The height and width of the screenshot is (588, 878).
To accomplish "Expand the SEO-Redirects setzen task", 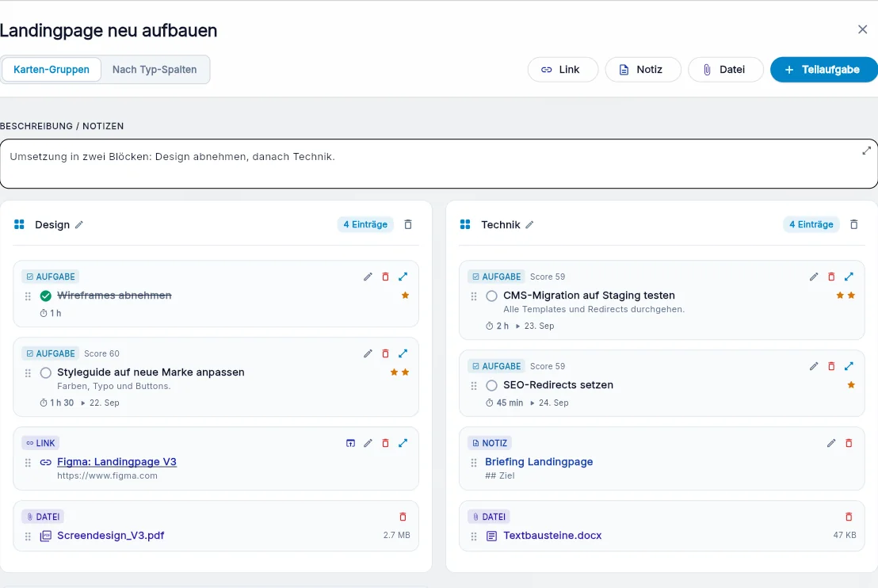I will click(849, 366).
